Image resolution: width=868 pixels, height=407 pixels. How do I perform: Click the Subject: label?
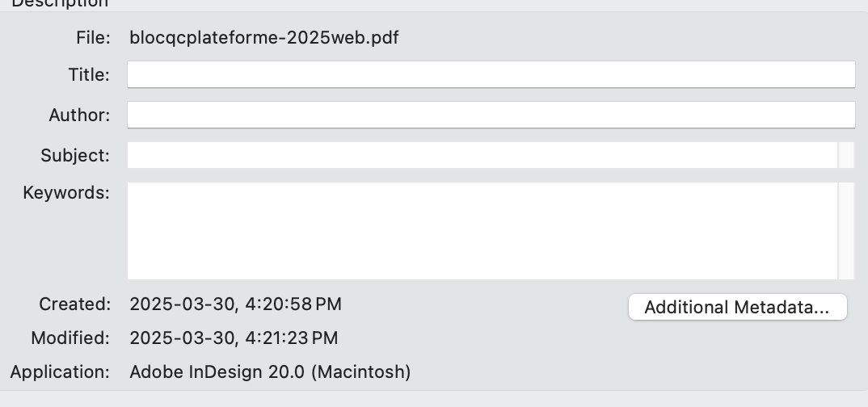pos(75,155)
